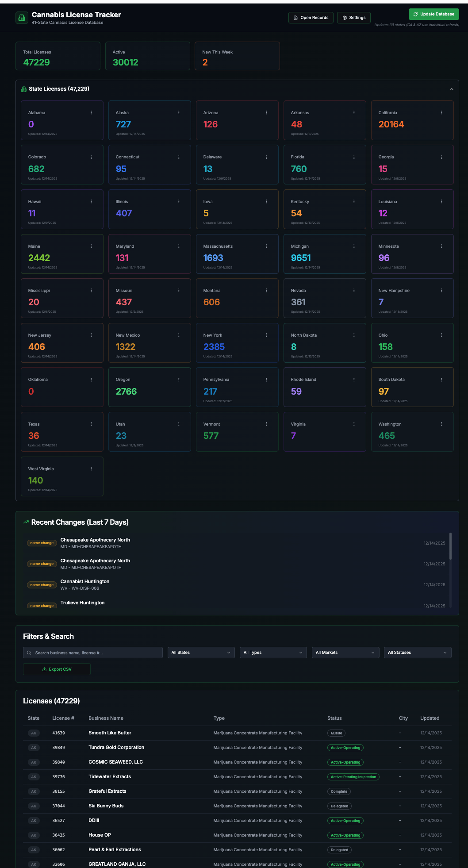This screenshot has width=468, height=868.
Task: Open the Settings button
Action: [354, 18]
